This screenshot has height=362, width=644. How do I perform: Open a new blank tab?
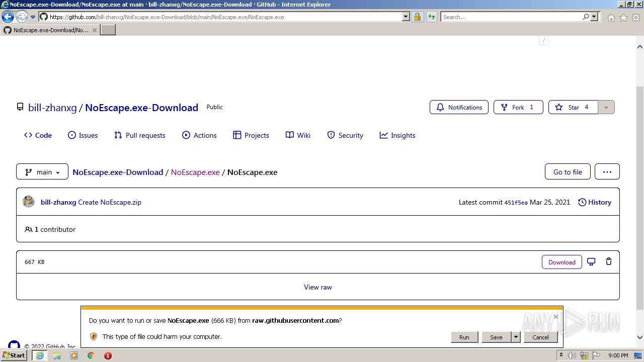108,30
